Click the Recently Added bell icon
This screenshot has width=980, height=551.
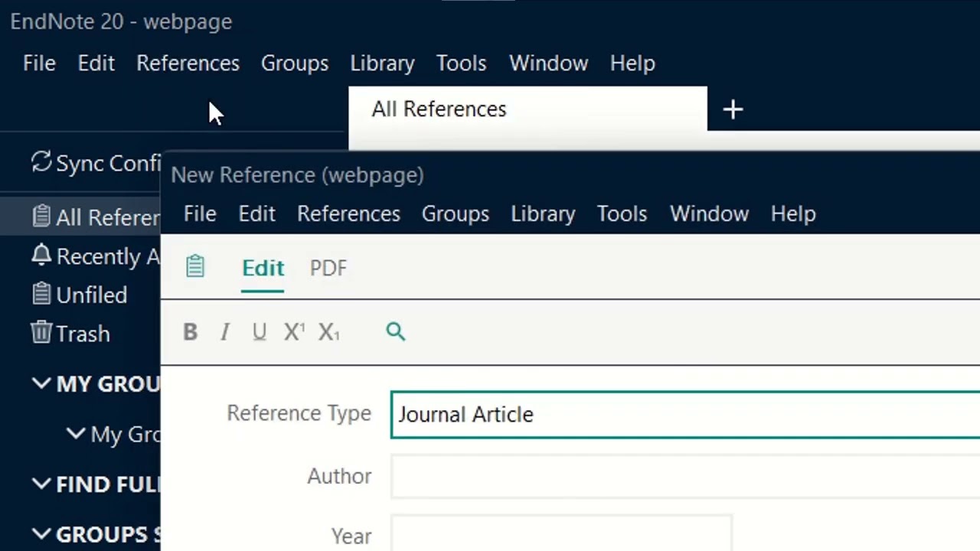[x=41, y=256]
